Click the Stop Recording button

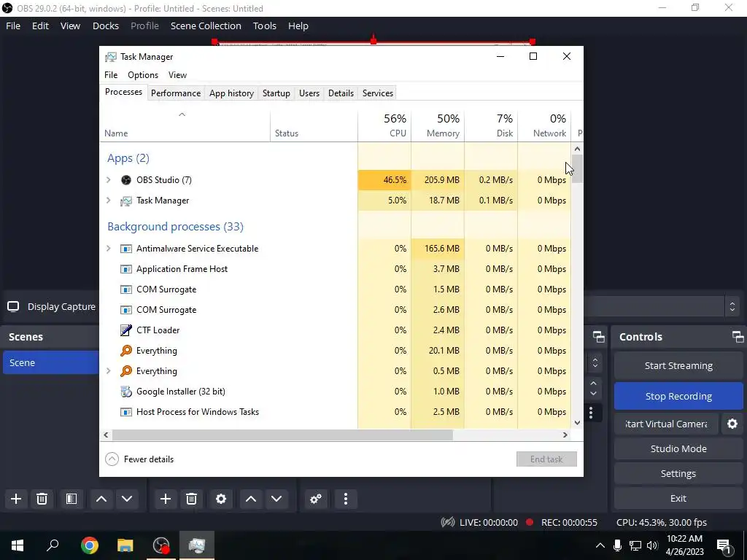pyautogui.click(x=678, y=396)
